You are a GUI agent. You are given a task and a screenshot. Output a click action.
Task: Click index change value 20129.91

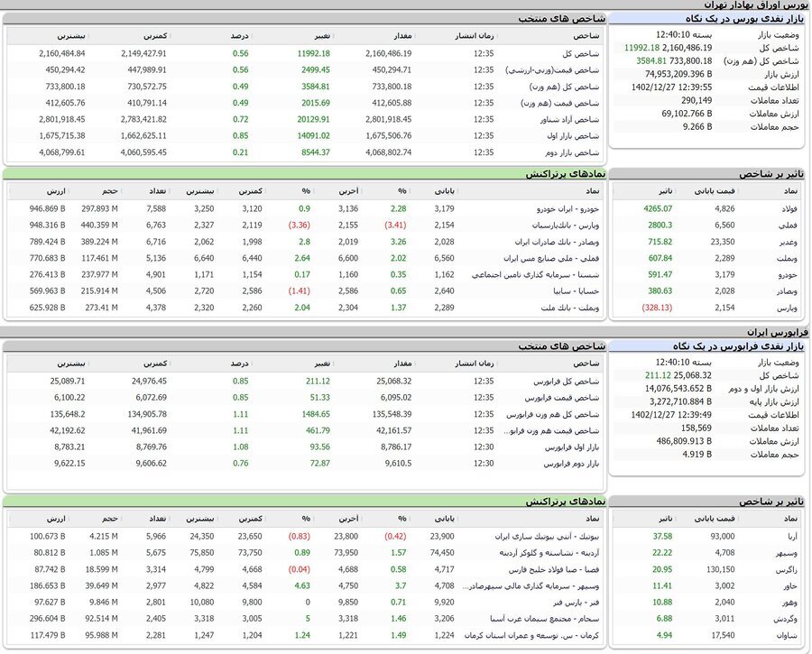click(313, 119)
